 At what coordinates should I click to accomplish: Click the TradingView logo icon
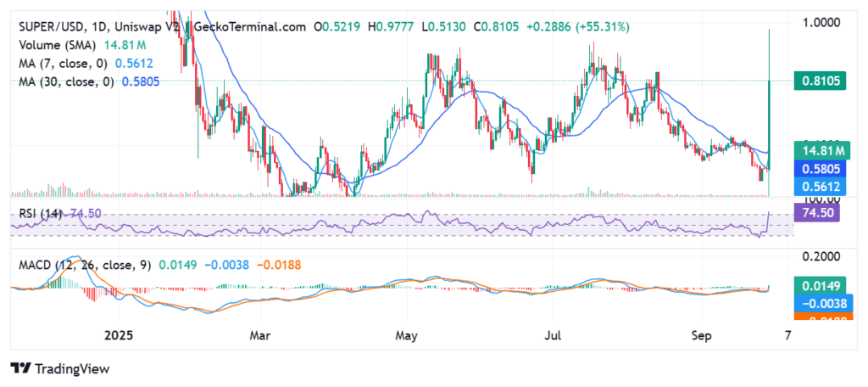point(20,368)
